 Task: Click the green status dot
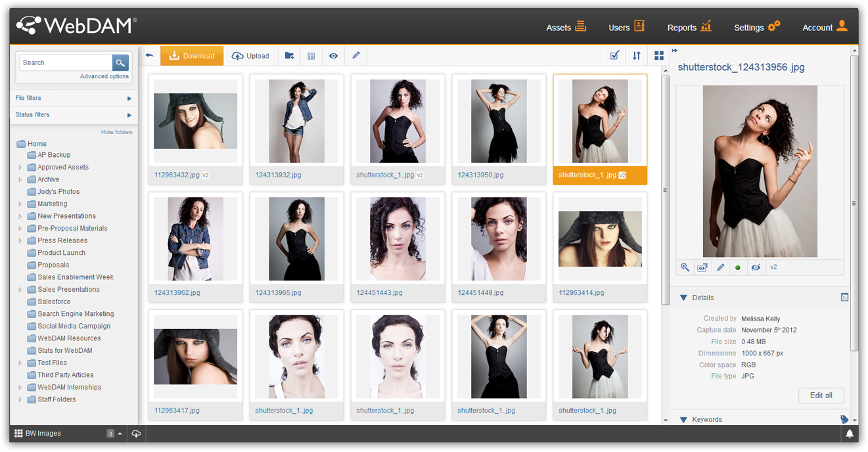[x=737, y=267]
